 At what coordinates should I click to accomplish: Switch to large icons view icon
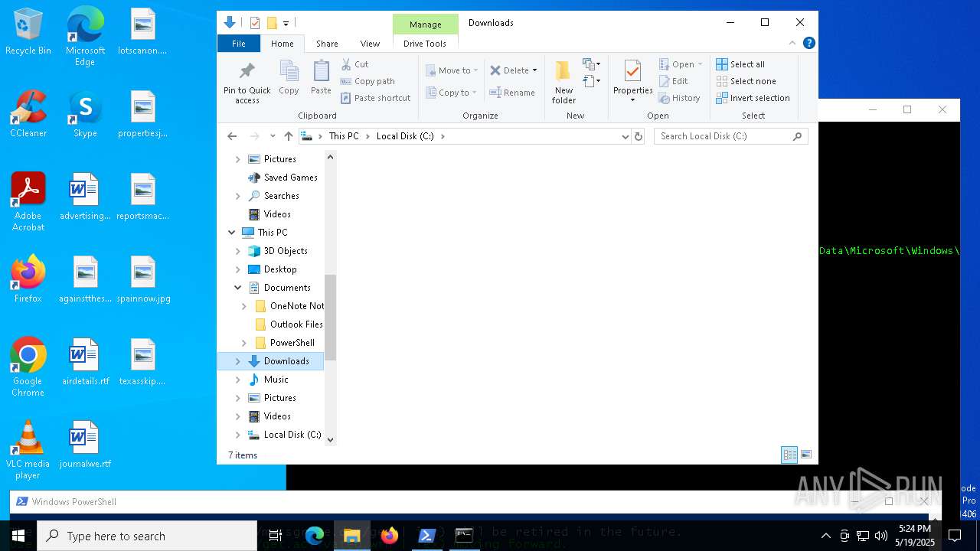pyautogui.click(x=805, y=455)
